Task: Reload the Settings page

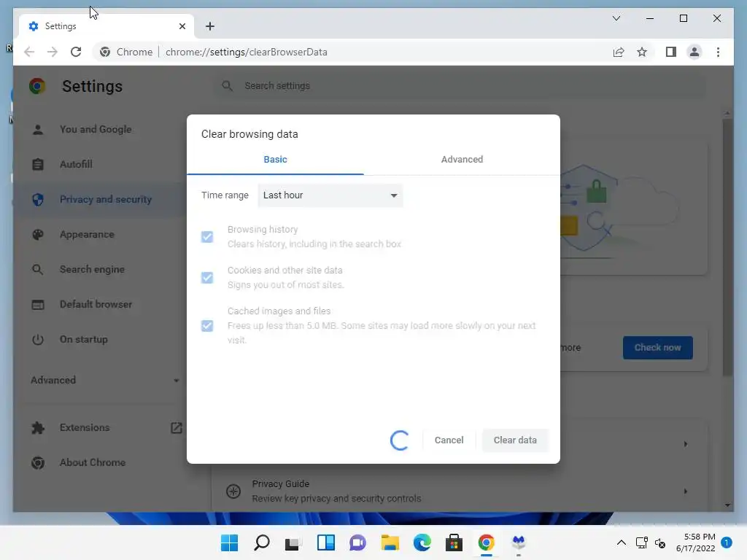Action: [x=76, y=52]
